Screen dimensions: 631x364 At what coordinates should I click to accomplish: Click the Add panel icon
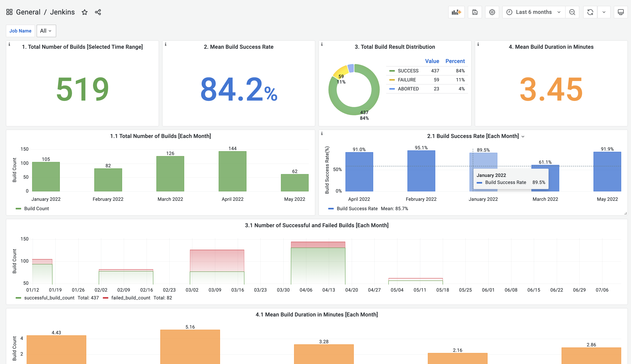pos(456,12)
